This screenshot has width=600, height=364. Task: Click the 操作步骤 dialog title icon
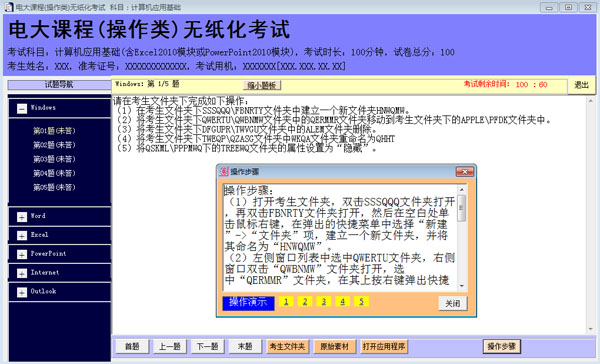[224, 172]
